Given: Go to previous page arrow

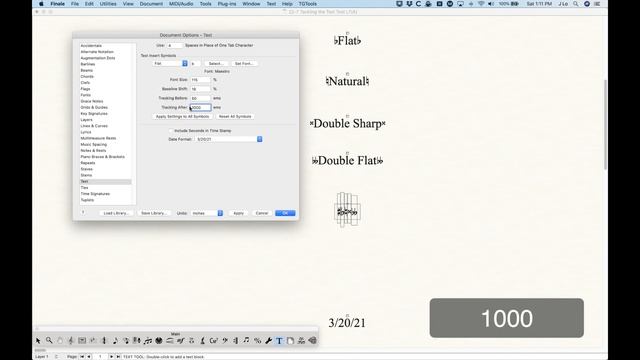Looking at the screenshot, I should tap(89, 357).
